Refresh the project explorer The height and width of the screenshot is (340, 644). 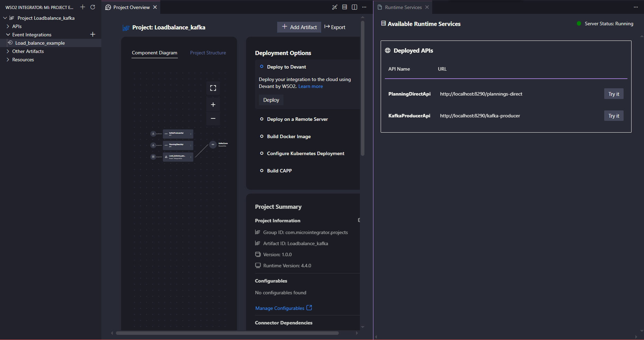click(93, 7)
